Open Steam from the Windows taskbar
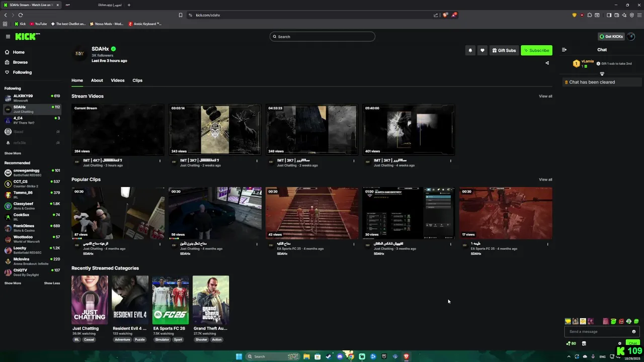 (329, 356)
